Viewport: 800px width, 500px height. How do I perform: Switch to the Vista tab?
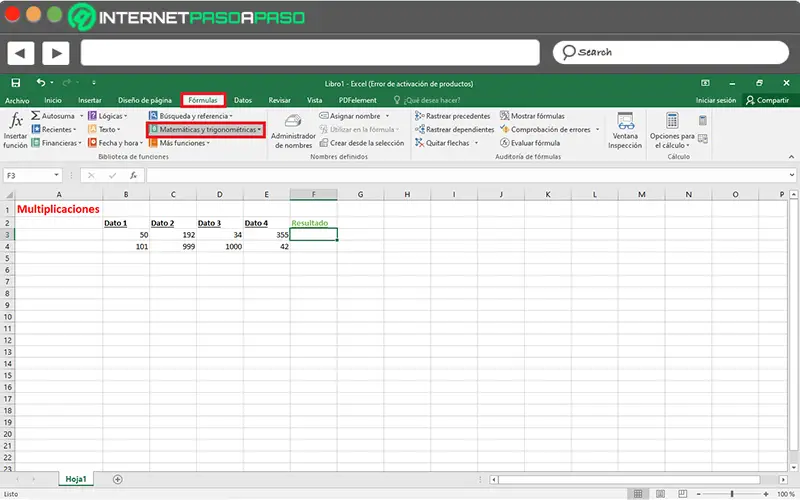point(314,101)
